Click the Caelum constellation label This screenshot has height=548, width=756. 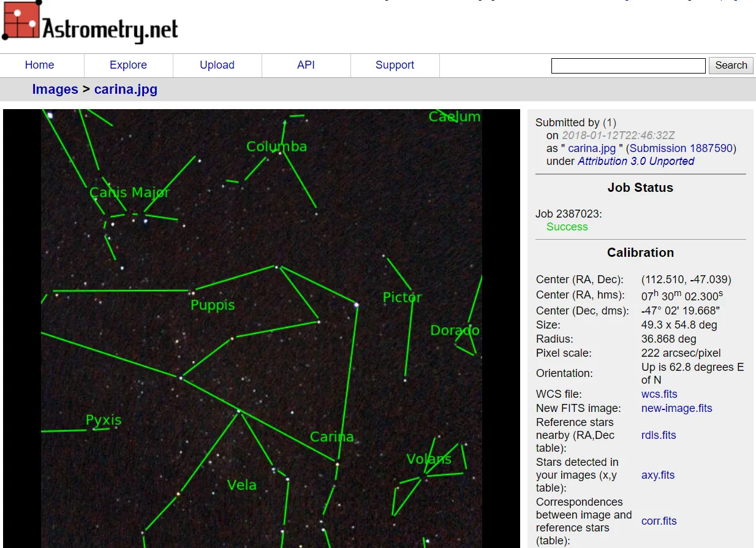tap(455, 116)
